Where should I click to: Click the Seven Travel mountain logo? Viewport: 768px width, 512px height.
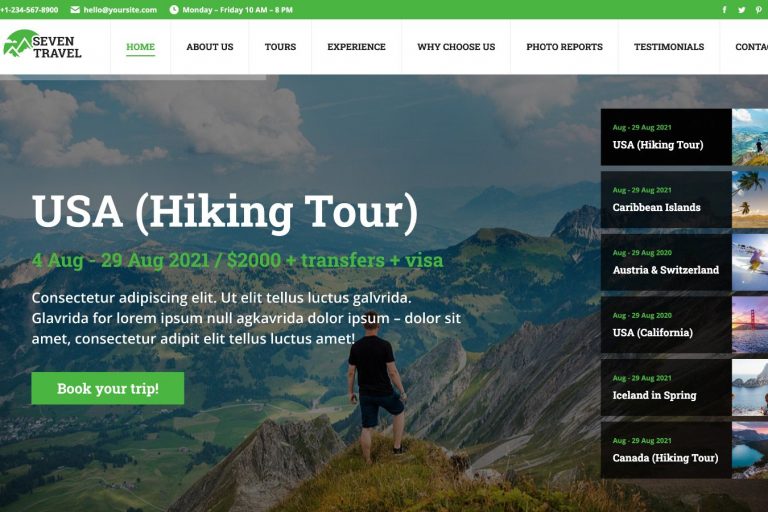point(42,44)
